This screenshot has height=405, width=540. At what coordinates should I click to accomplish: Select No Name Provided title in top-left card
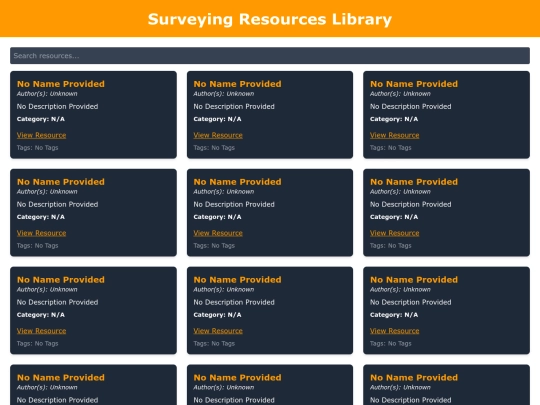tap(61, 84)
